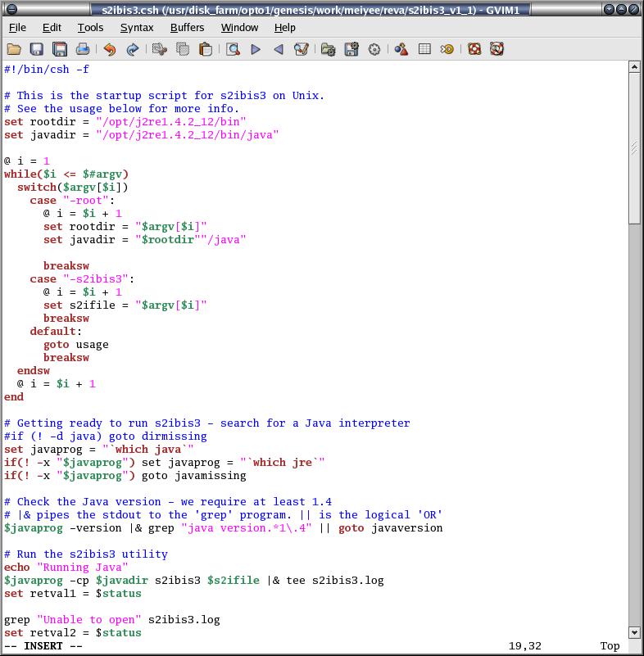This screenshot has width=644, height=656.
Task: Click the Save All files icon
Action: point(60,49)
